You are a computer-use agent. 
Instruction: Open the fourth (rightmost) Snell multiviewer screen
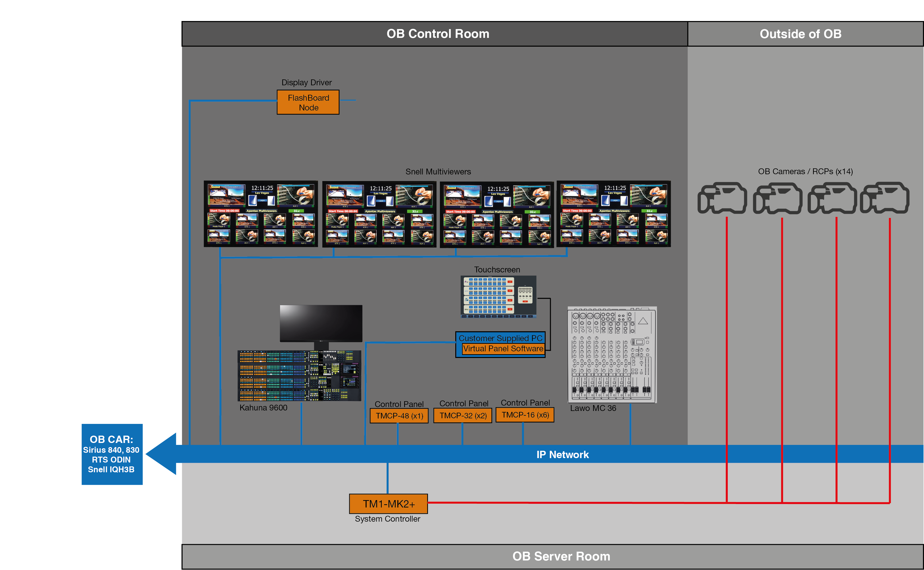click(x=614, y=214)
